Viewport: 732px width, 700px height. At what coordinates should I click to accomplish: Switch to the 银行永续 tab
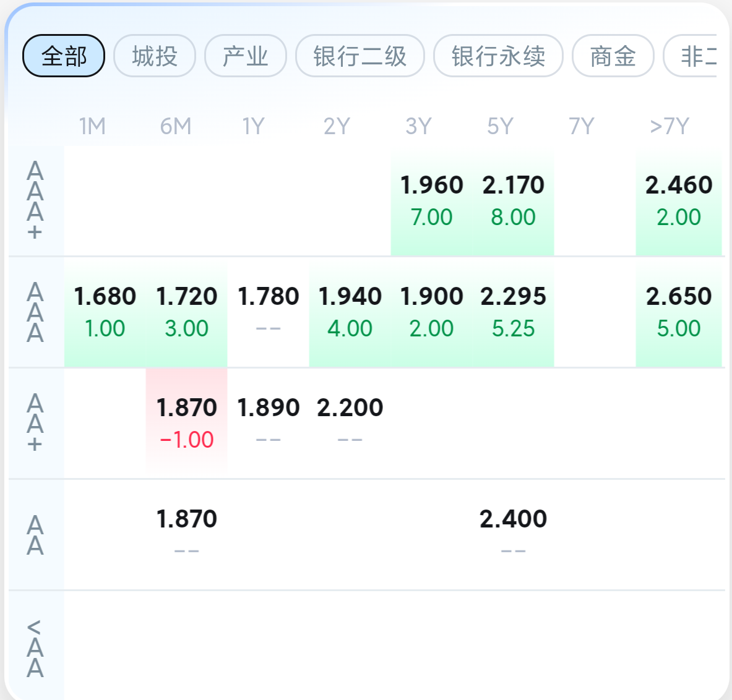(x=498, y=56)
